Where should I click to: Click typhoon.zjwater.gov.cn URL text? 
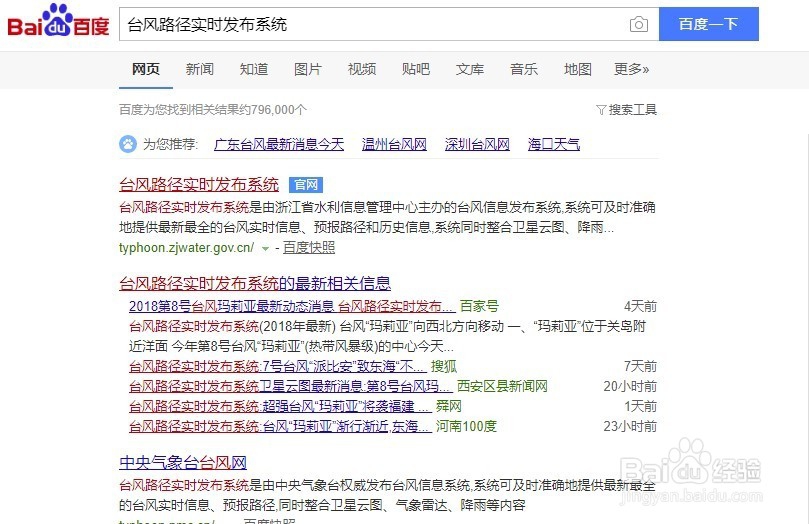pyautogui.click(x=186, y=248)
